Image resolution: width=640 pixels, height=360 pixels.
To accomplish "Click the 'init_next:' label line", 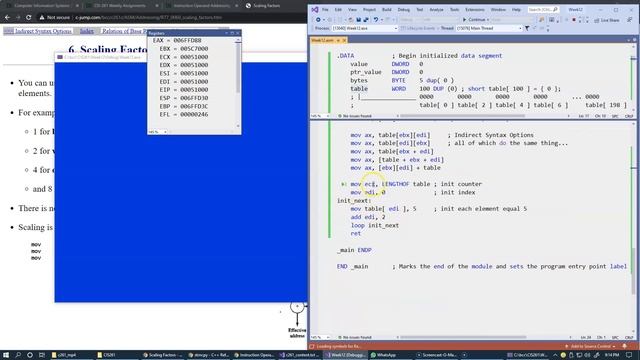I will tap(354, 201).
